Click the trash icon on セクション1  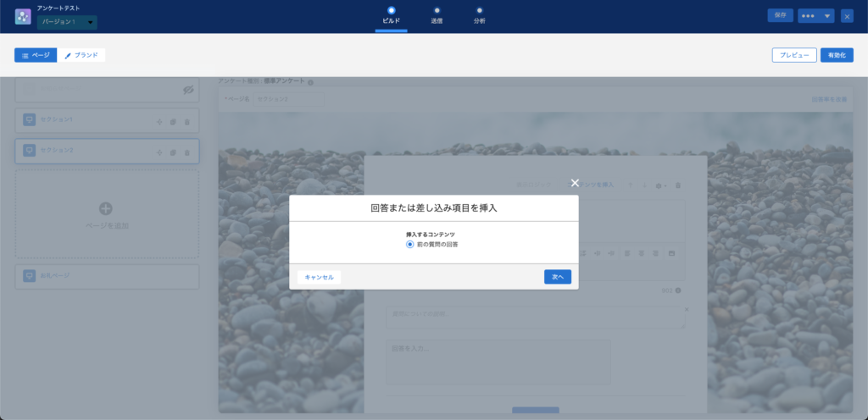click(186, 122)
